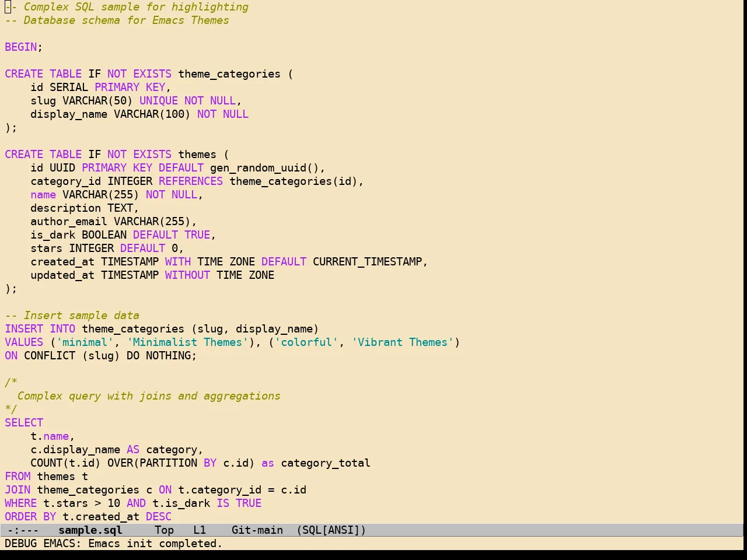This screenshot has width=747, height=560.
Task: Click 'c.display_name AS category' line
Action: [117, 450]
